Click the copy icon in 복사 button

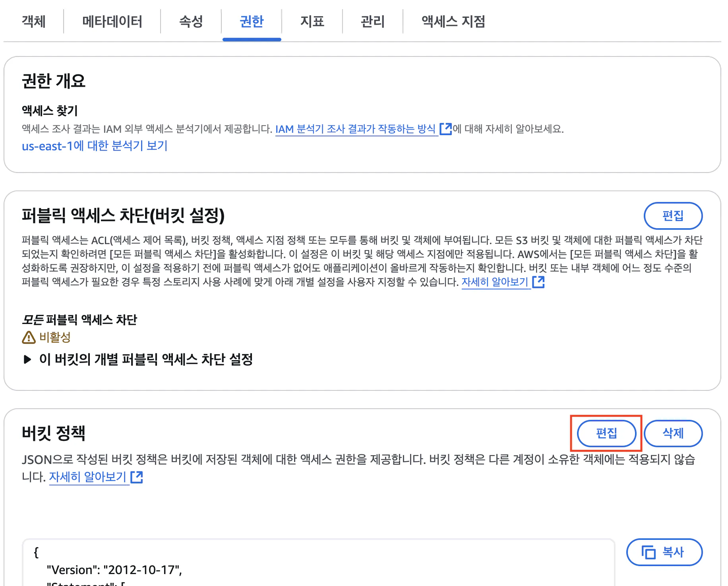(649, 552)
